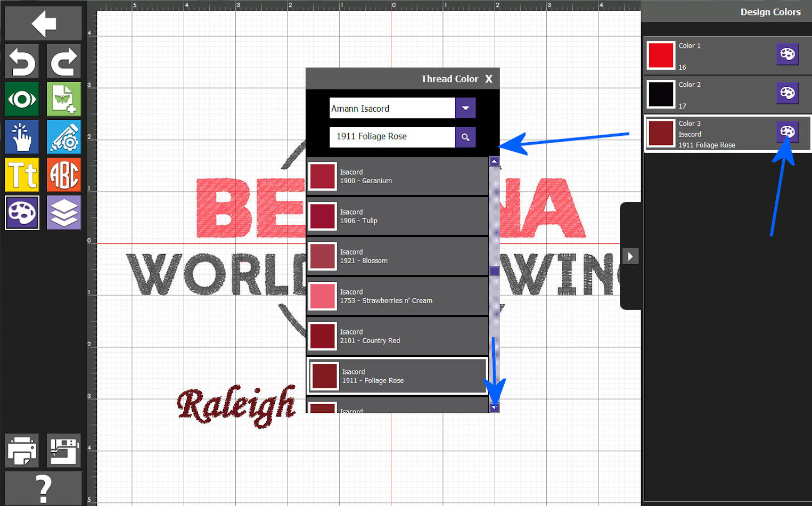
Task: Open the ABC monogram tool
Action: tap(64, 175)
